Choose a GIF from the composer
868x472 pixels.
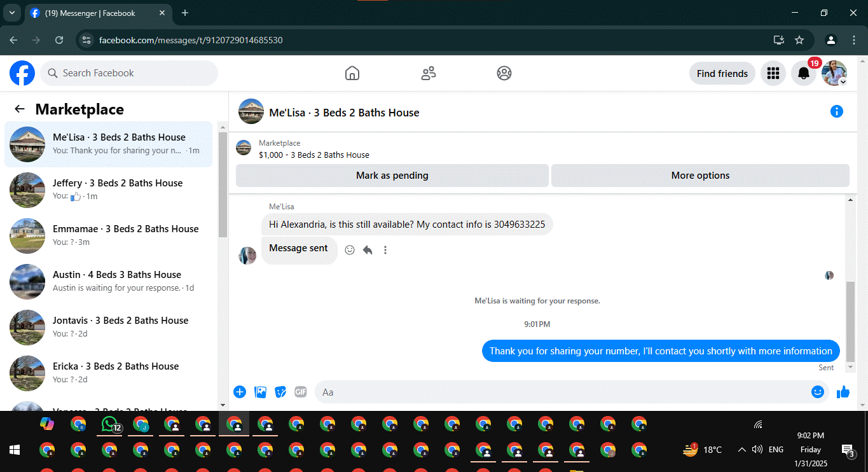[x=301, y=392]
